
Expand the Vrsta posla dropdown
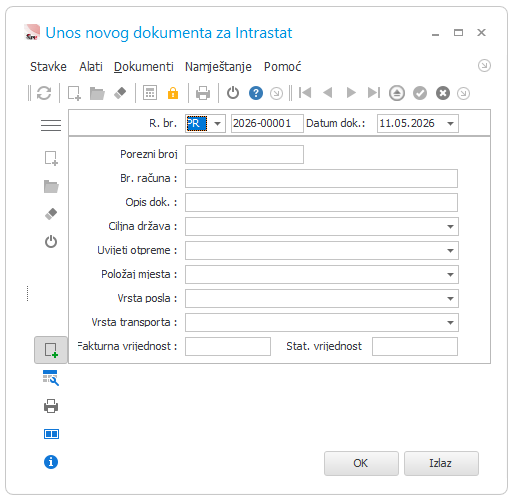pos(450,299)
